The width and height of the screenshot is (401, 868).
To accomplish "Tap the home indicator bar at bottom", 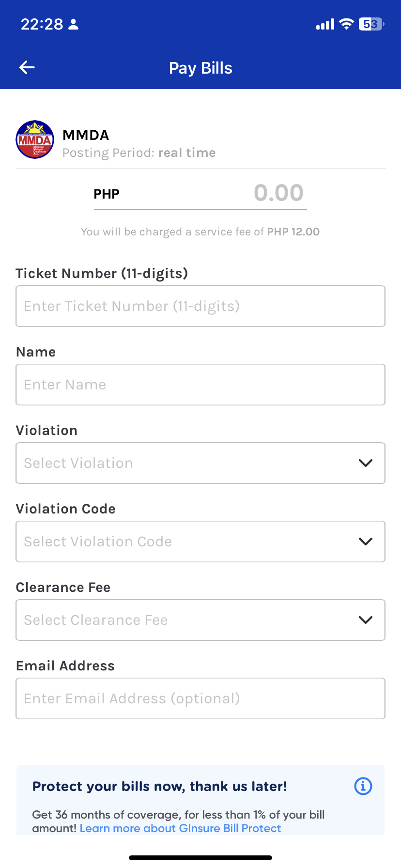I will pyautogui.click(x=200, y=856).
